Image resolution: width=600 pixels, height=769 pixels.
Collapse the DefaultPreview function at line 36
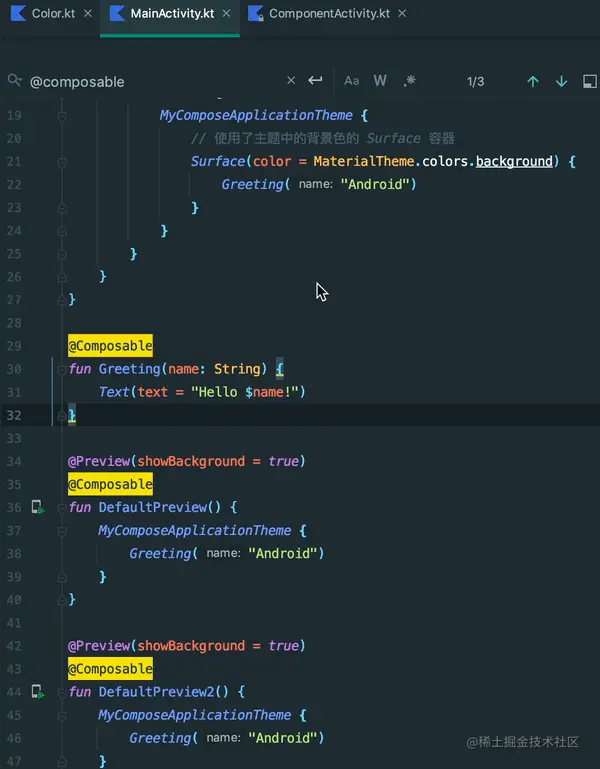point(62,508)
